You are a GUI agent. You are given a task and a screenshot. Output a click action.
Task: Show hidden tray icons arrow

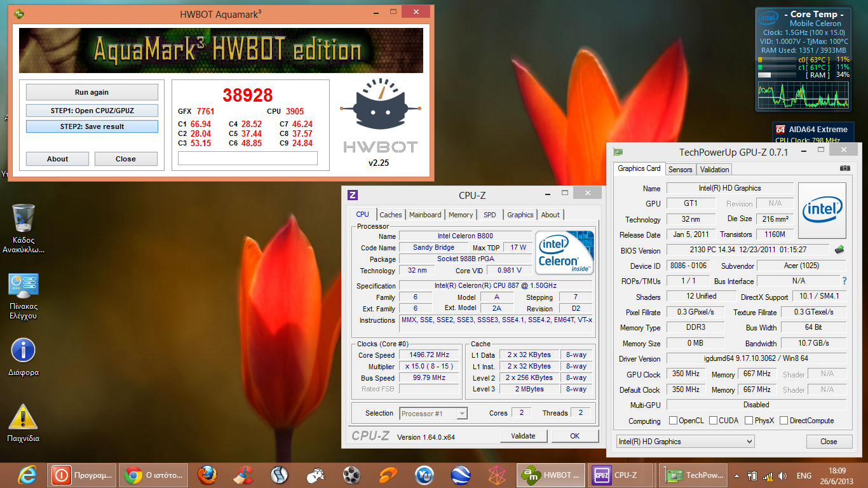(737, 475)
